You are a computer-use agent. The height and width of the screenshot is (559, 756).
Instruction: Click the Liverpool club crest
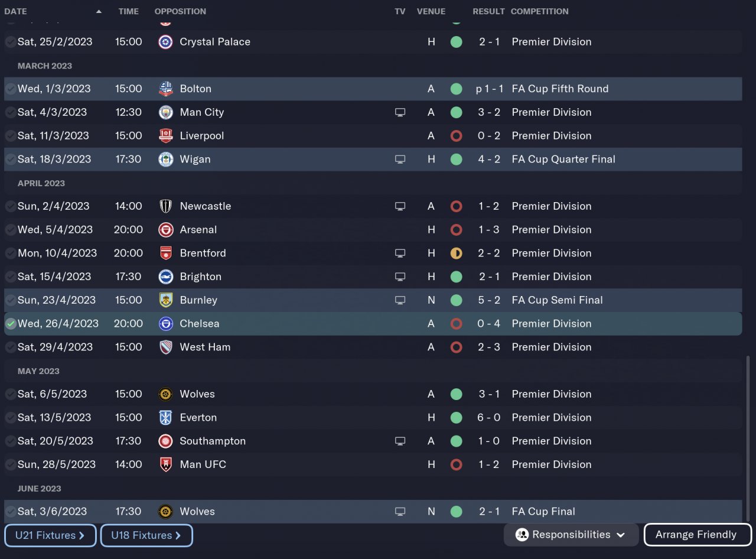coord(166,136)
